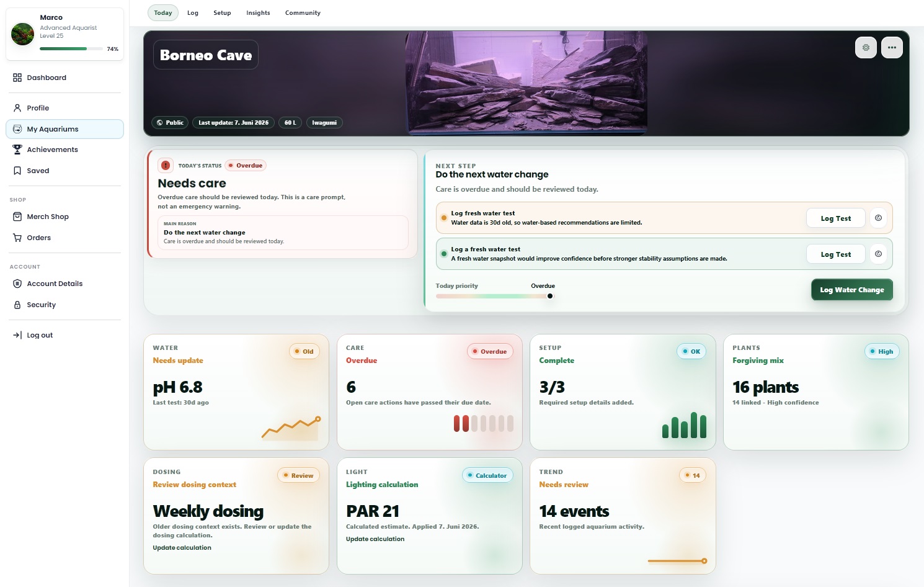This screenshot has width=924, height=587.
Task: Switch to the Log tab
Action: click(x=193, y=12)
